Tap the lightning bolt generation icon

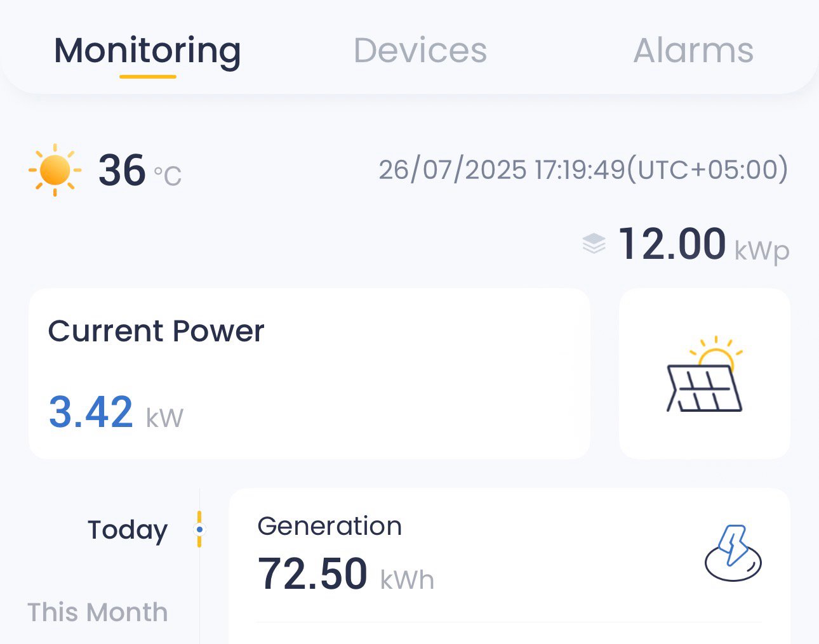pyautogui.click(x=733, y=553)
